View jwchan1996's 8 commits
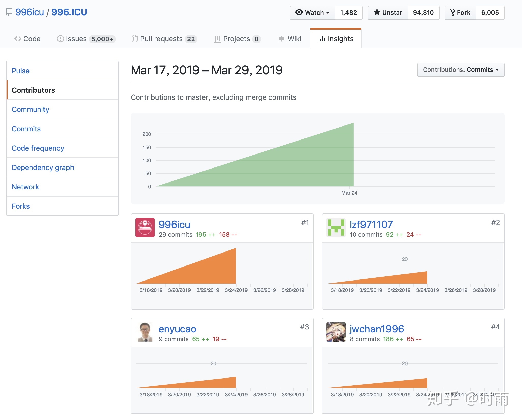The width and height of the screenshot is (522, 420). (365, 339)
